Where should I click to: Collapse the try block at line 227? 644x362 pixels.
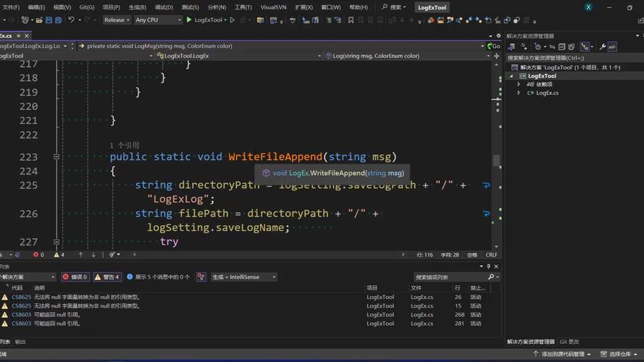[57, 242]
